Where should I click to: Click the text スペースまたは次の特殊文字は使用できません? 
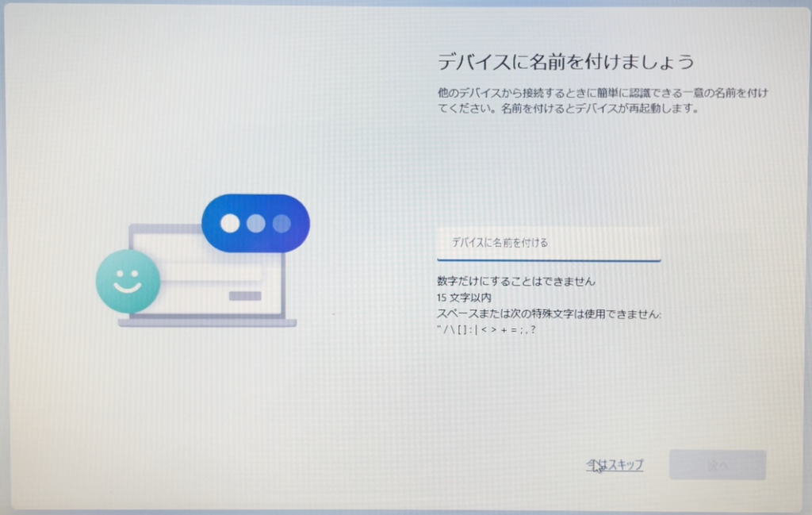(x=549, y=313)
